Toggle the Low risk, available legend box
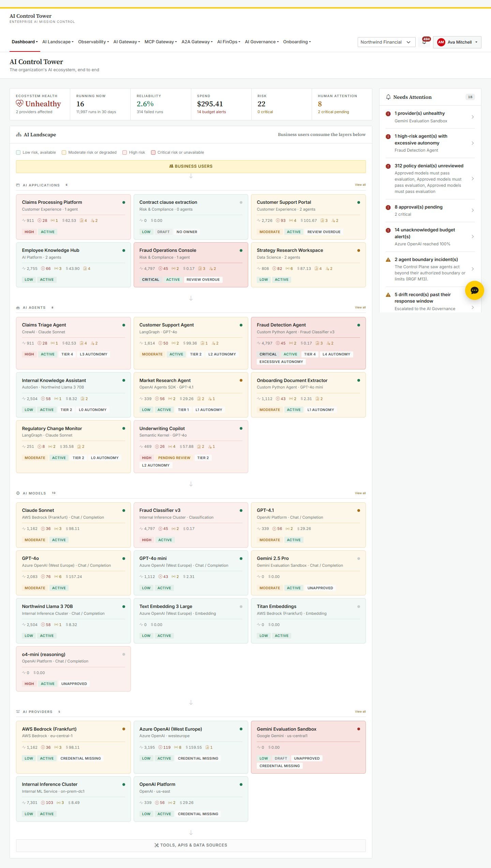The image size is (491, 868). click(18, 153)
